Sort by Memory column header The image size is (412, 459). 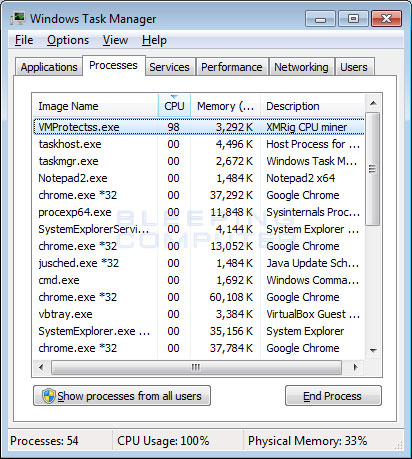coord(225,106)
